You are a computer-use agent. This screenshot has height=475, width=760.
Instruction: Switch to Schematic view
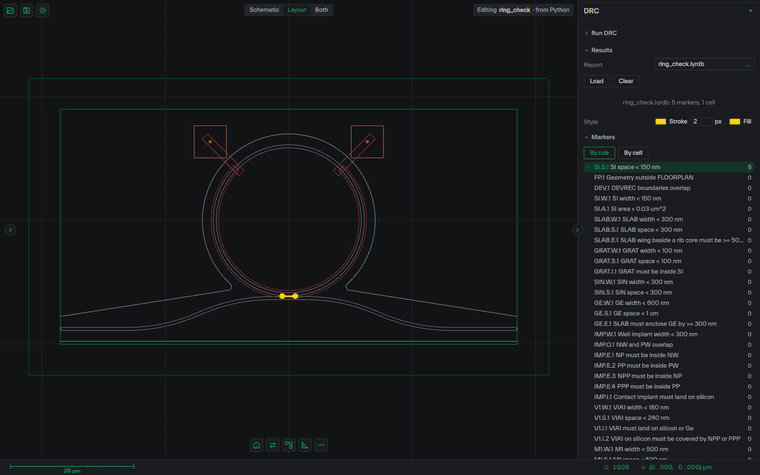[x=264, y=10]
